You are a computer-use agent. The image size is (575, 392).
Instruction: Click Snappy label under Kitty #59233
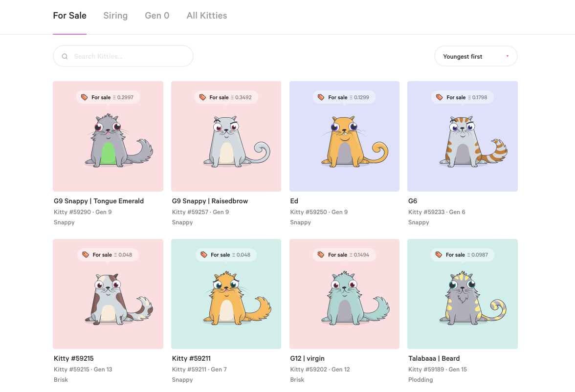pyautogui.click(x=419, y=222)
